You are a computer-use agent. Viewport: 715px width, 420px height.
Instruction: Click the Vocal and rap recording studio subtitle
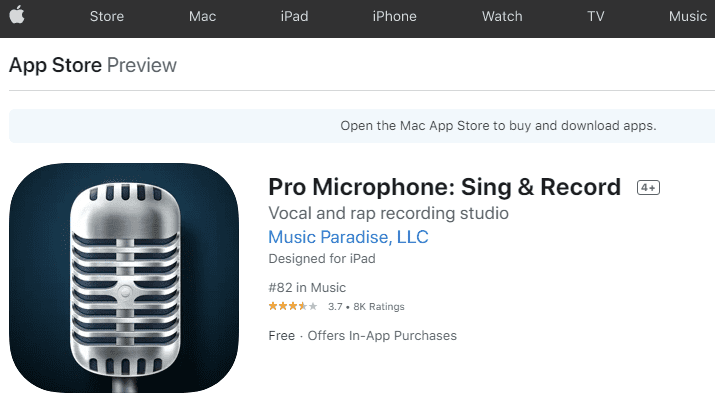click(x=389, y=213)
